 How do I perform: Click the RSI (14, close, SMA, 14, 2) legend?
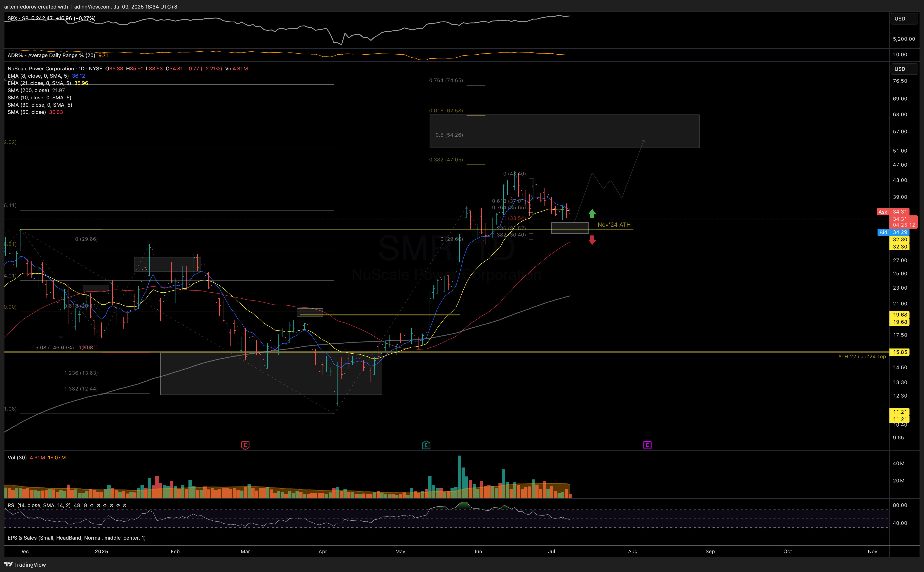click(39, 505)
